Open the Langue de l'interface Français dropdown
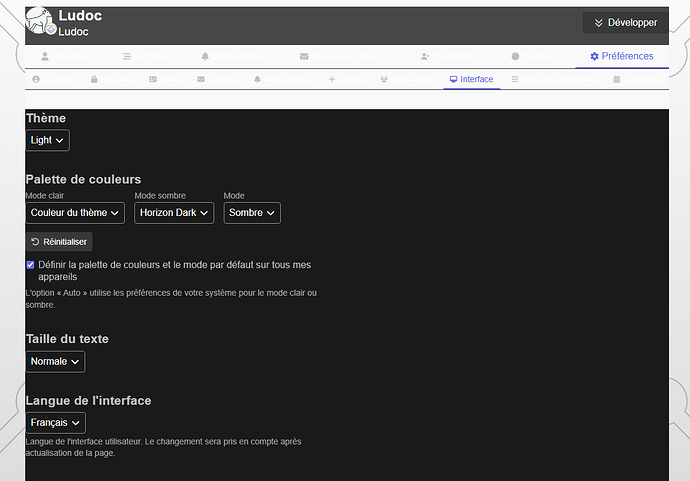Screen dimensions: 690x481 [55, 423]
